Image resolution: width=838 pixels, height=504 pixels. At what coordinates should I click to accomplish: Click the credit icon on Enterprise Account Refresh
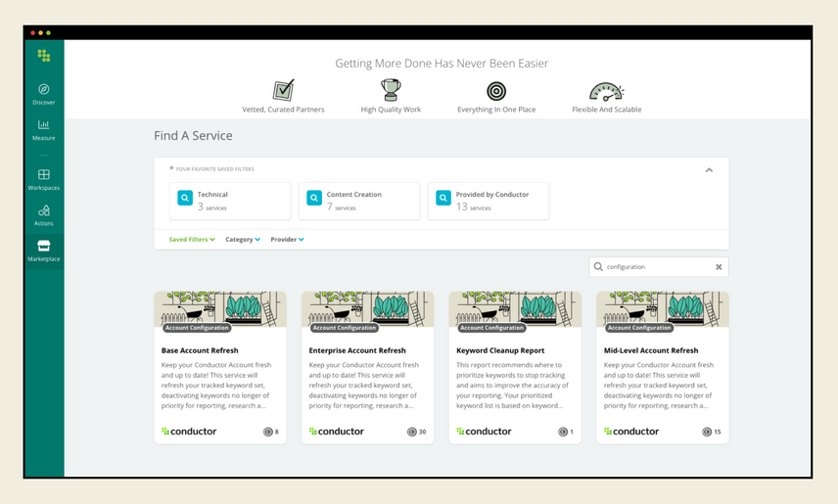point(411,432)
